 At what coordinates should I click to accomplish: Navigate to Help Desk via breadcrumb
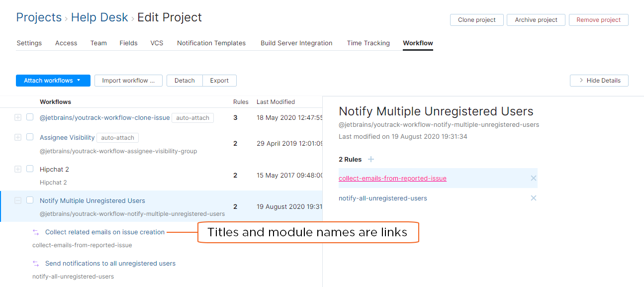(99, 17)
